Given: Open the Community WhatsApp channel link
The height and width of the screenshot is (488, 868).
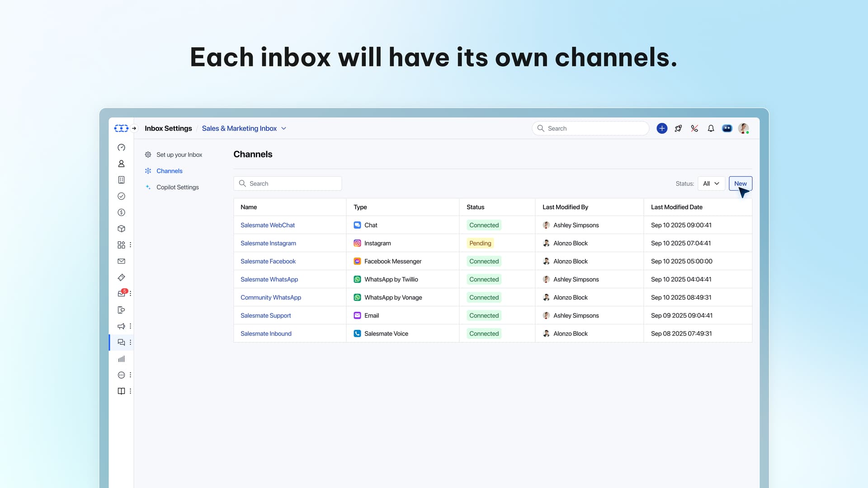Looking at the screenshot, I should click(x=270, y=297).
